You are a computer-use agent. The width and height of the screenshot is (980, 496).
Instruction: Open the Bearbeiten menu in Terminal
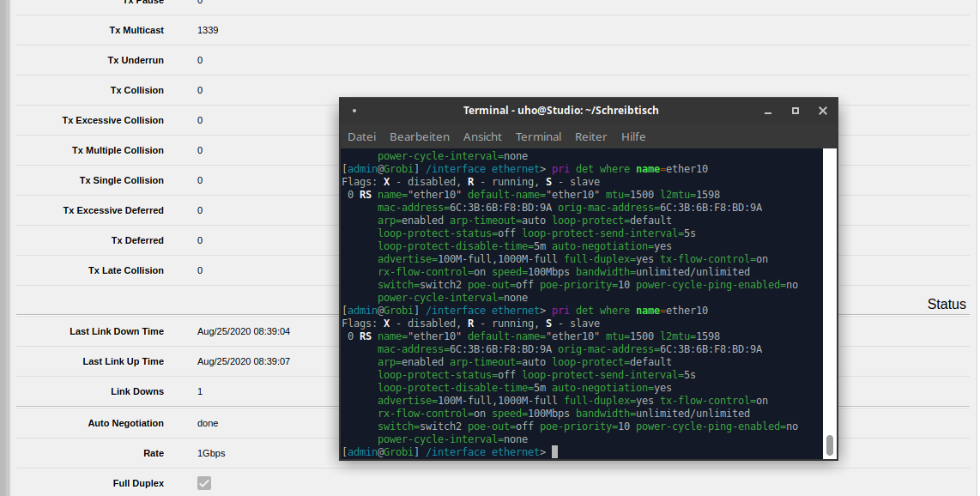pyautogui.click(x=420, y=136)
